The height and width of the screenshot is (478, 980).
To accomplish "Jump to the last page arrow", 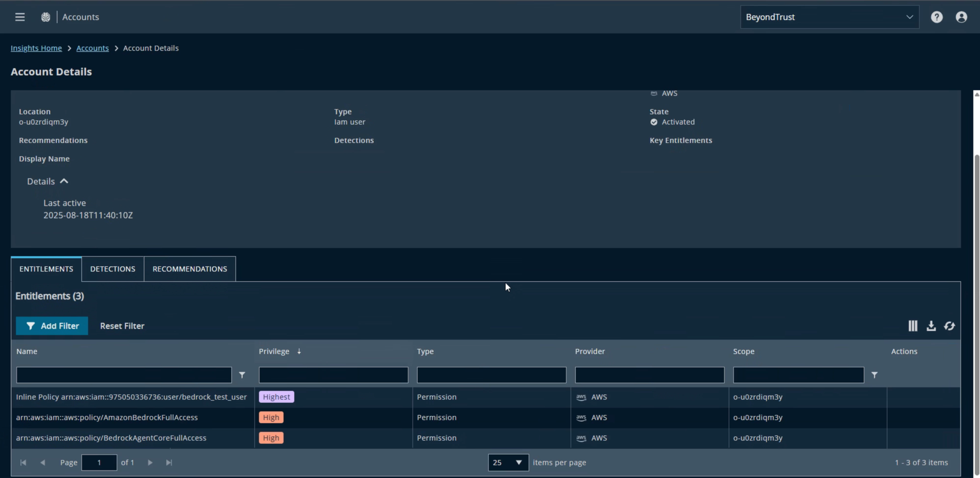I will tap(169, 462).
